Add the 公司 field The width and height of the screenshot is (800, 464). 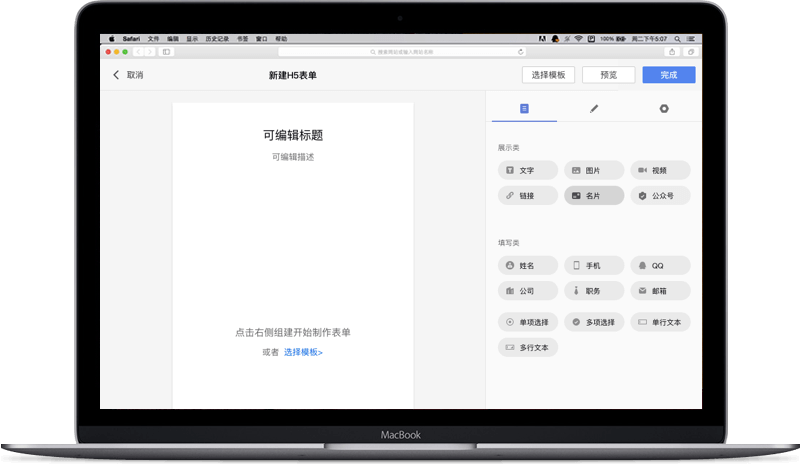click(x=528, y=291)
